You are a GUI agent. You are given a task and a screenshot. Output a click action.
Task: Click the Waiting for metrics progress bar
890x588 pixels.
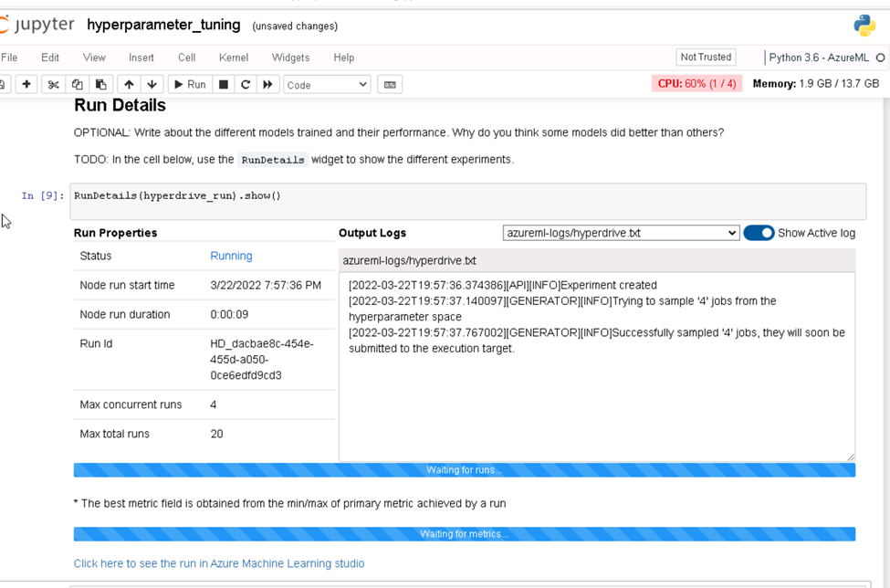pos(465,534)
